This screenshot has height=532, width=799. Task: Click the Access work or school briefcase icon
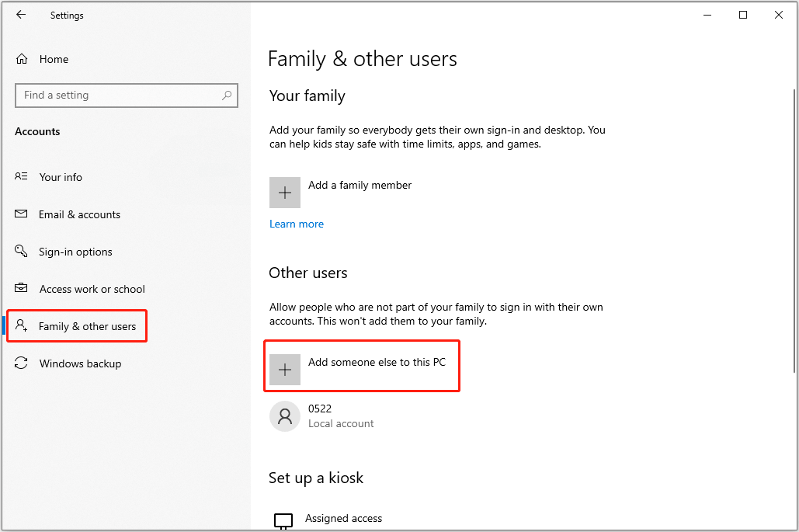pyautogui.click(x=21, y=288)
